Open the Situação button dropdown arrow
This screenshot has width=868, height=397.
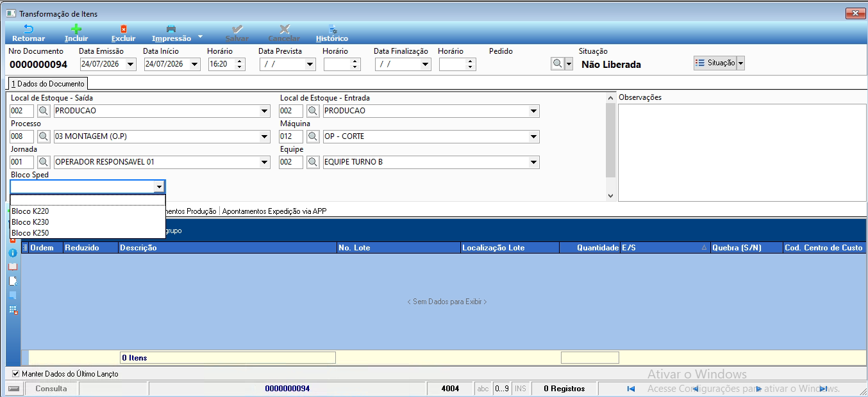740,63
